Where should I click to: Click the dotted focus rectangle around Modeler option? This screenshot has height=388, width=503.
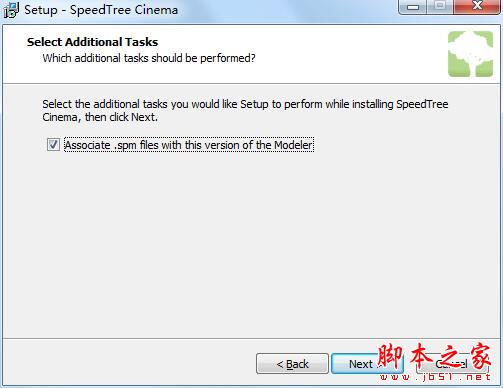pos(189,145)
